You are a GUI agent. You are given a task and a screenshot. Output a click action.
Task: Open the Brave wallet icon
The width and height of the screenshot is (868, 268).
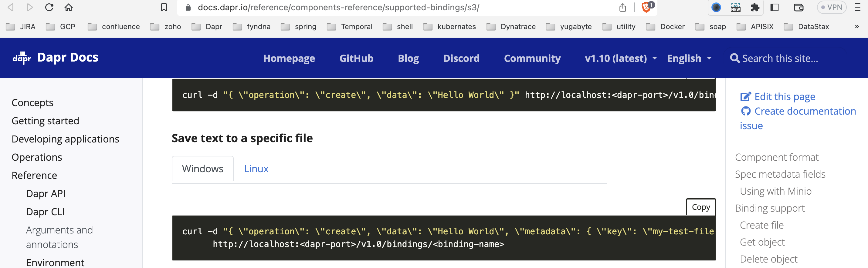tap(798, 7)
